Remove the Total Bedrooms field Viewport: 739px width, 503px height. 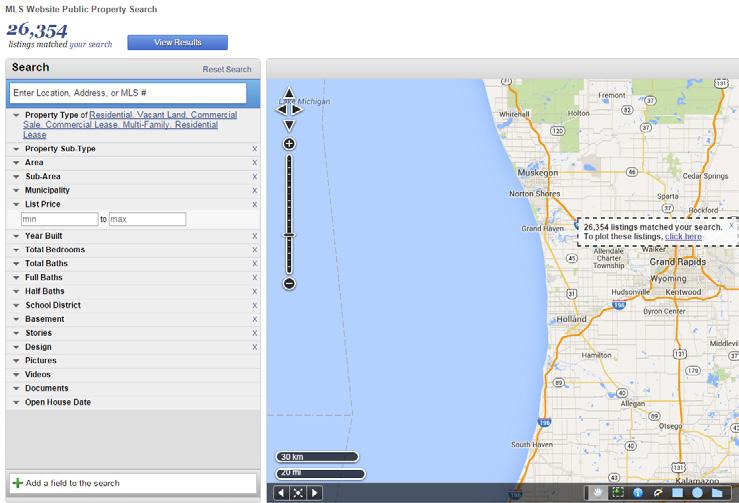pyautogui.click(x=255, y=250)
